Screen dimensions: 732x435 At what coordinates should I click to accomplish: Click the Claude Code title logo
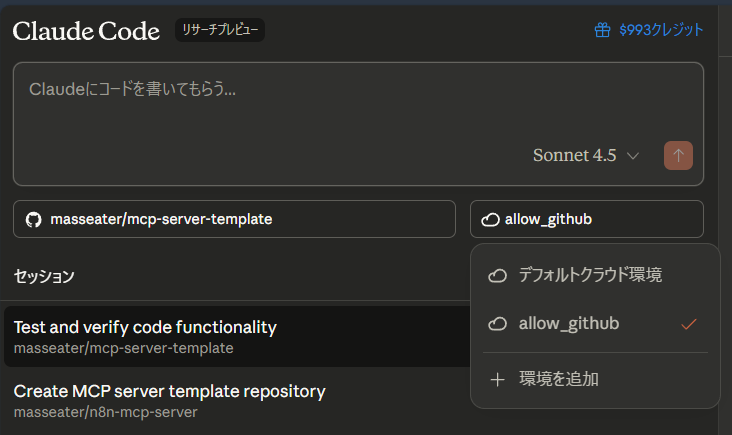(x=86, y=31)
